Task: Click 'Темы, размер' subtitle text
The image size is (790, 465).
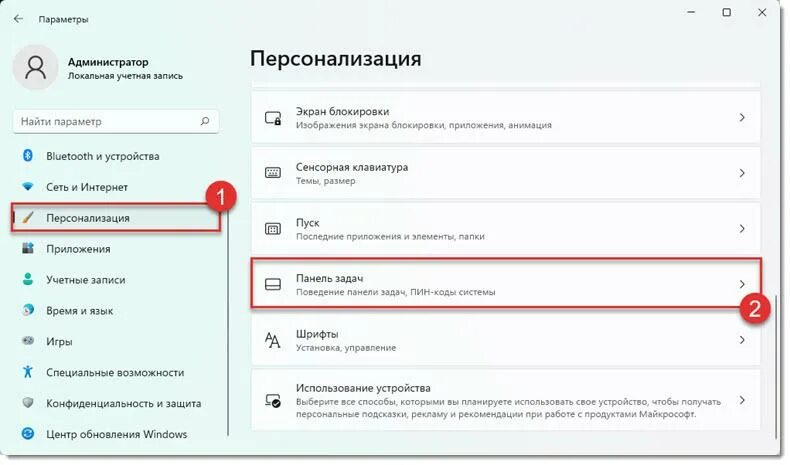Action: (325, 181)
